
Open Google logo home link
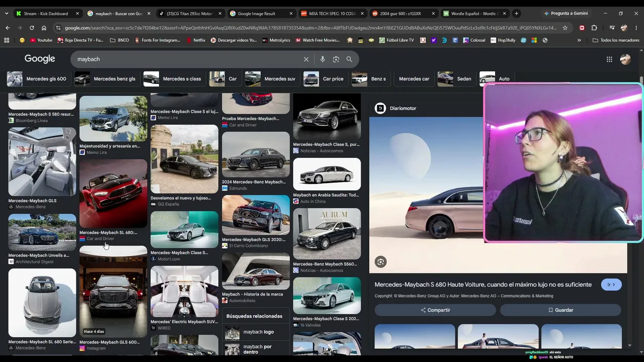40,59
